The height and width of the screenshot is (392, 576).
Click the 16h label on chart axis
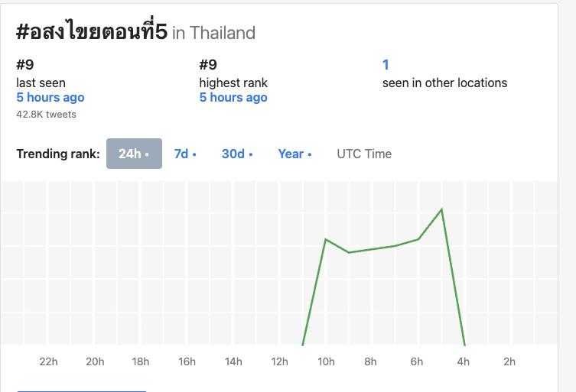point(187,361)
